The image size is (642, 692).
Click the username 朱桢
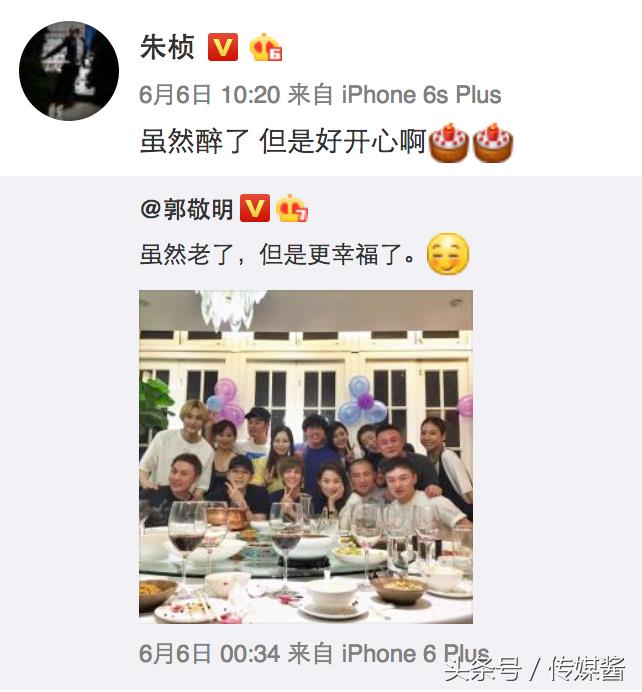click(x=167, y=47)
